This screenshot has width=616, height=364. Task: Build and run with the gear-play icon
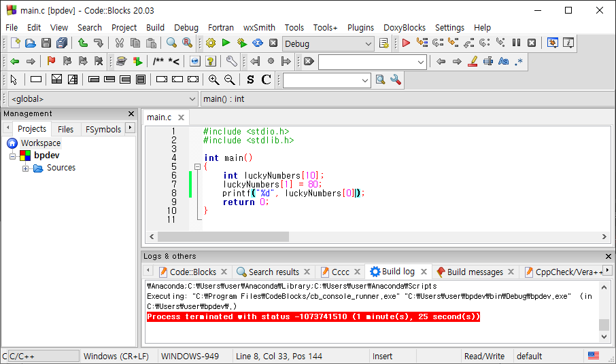pyautogui.click(x=242, y=43)
